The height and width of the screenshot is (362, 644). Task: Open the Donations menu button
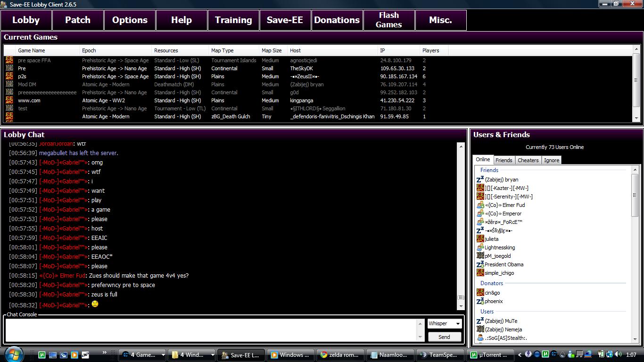[337, 20]
